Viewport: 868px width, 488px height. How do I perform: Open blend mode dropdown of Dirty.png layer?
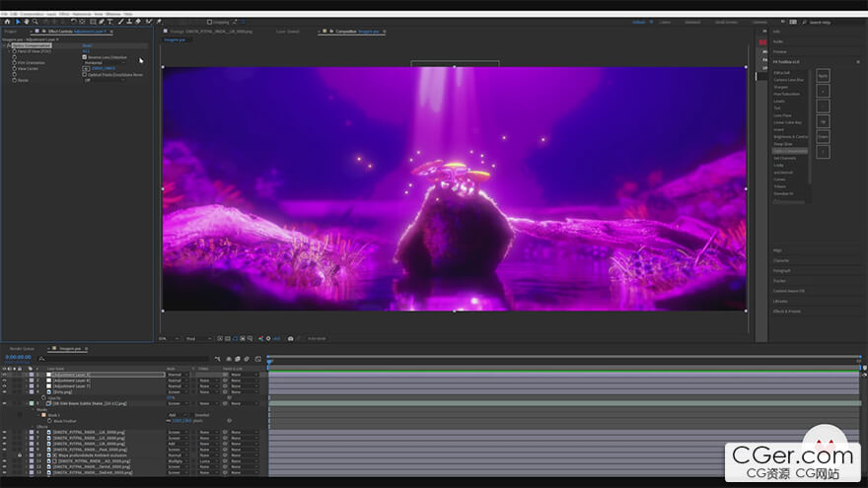pyautogui.click(x=178, y=391)
